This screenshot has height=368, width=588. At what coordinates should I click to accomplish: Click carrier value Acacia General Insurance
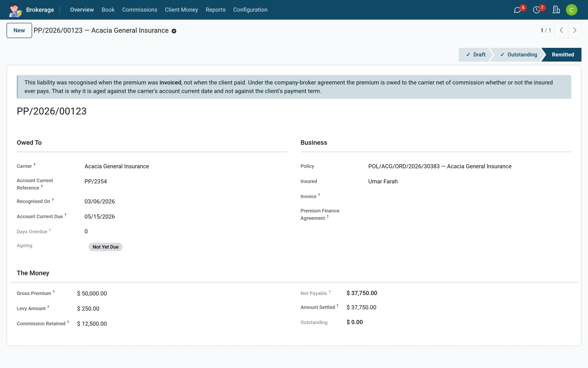(117, 166)
